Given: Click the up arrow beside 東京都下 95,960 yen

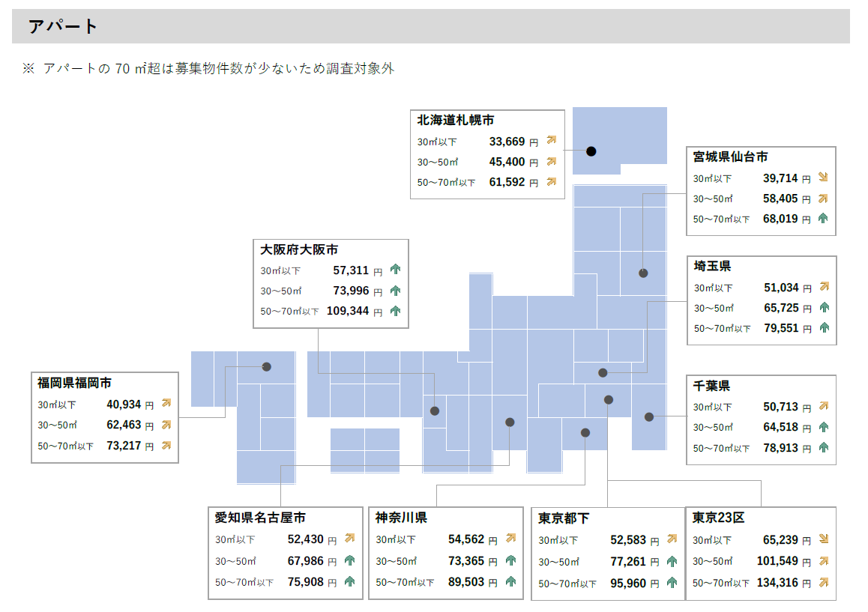Looking at the screenshot, I should point(672,583).
